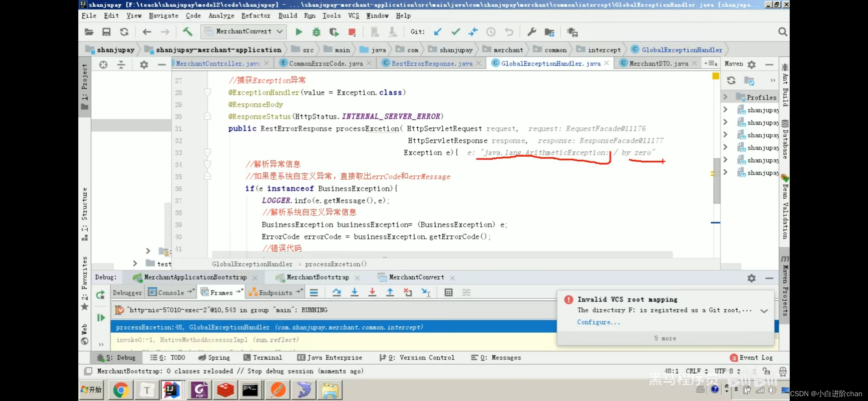Click the Step Out debug icon
This screenshot has width=868, height=401.
pos(390,293)
